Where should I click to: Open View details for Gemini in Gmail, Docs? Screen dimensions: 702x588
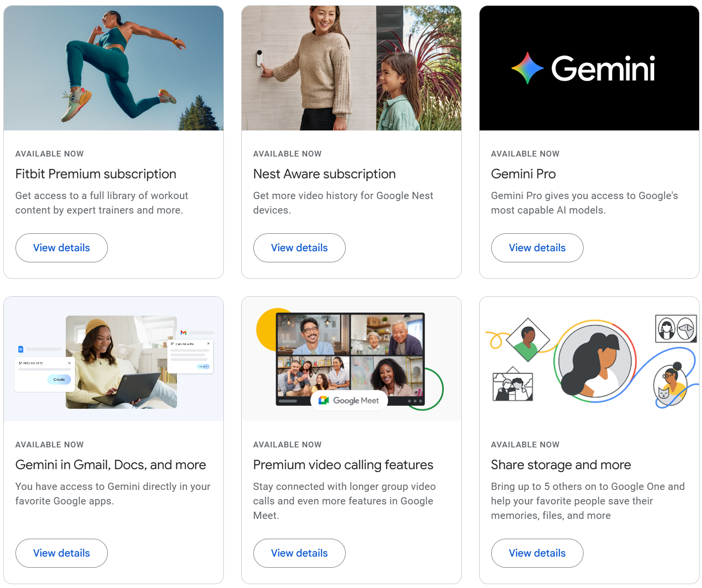(x=61, y=553)
